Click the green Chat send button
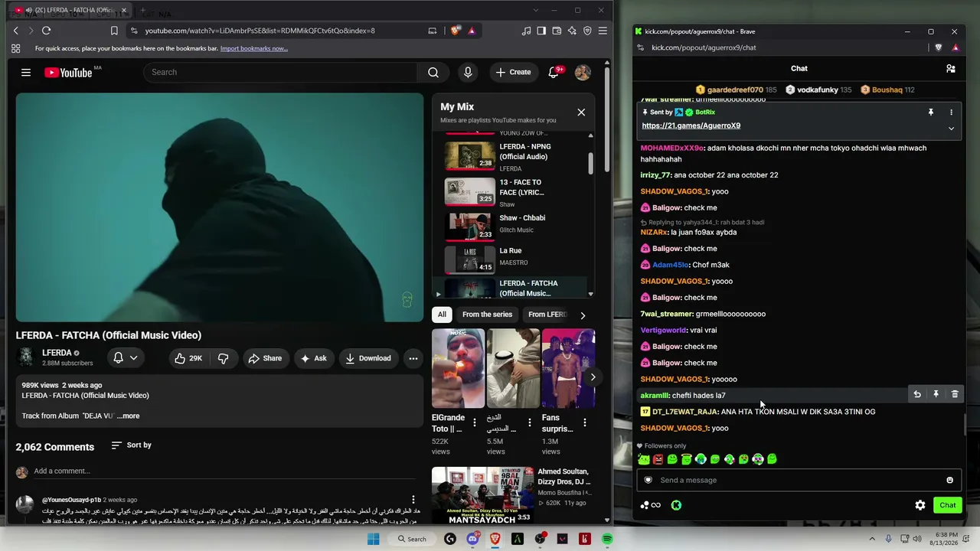 click(x=948, y=505)
